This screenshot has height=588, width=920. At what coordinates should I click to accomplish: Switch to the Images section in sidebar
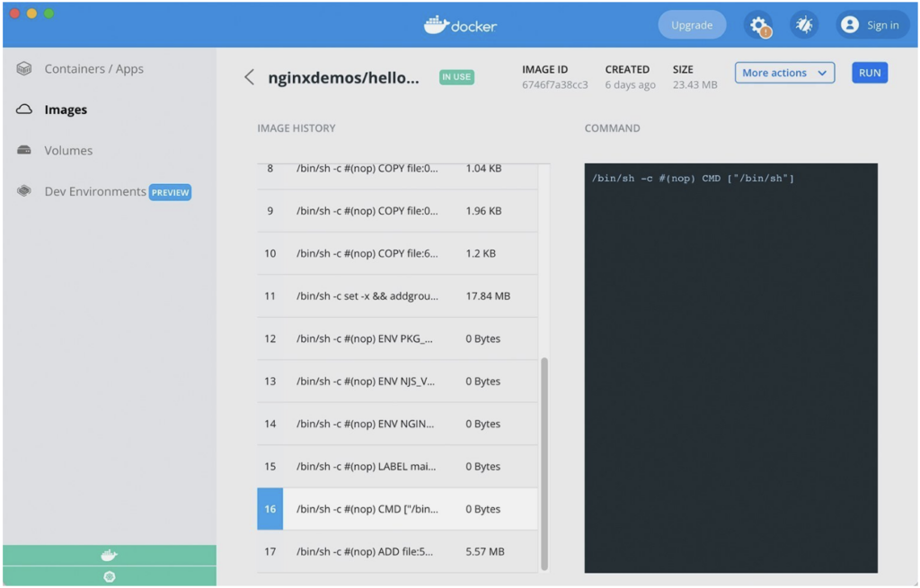[65, 110]
